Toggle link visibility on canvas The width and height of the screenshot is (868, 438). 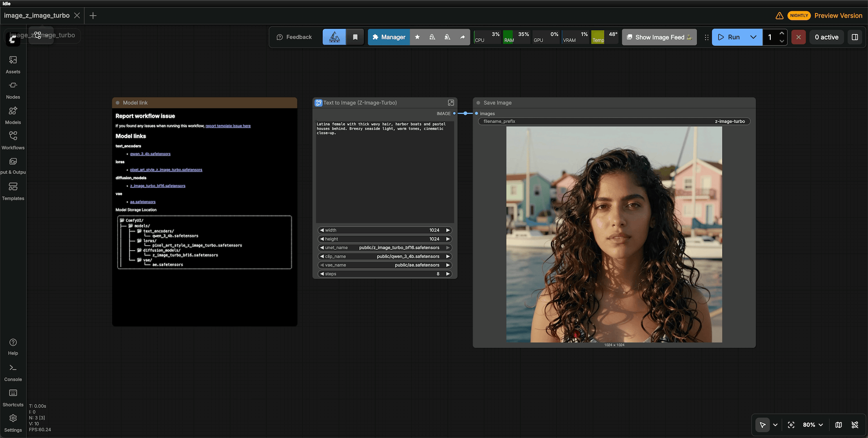pyautogui.click(x=854, y=425)
